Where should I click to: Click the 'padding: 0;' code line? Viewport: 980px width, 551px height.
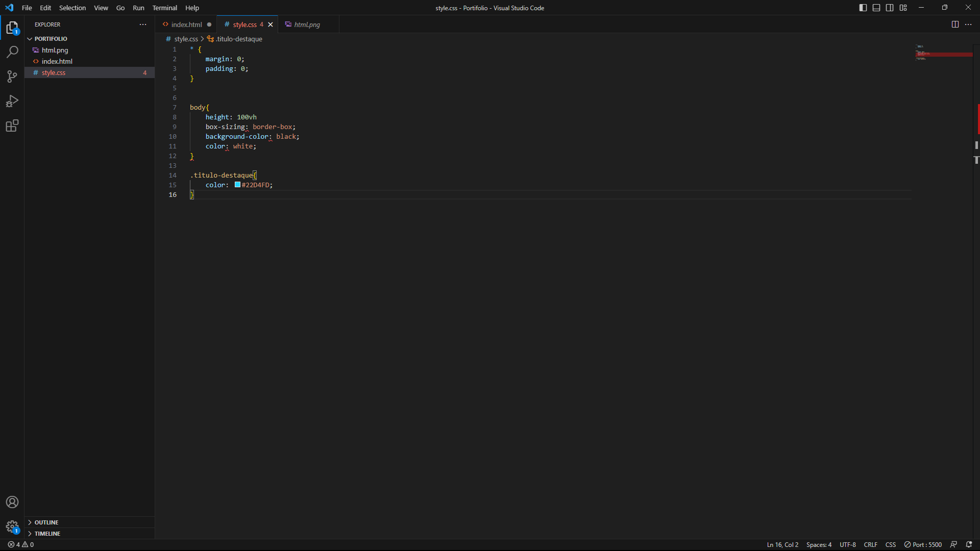click(x=227, y=68)
